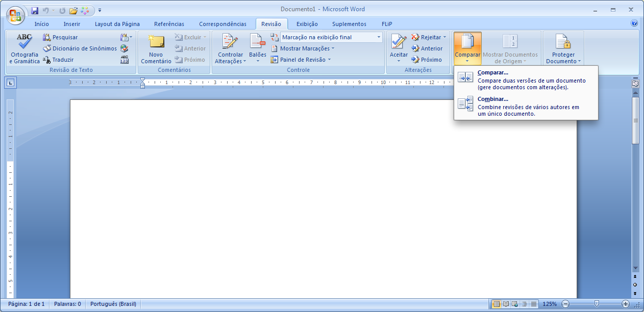Open the Exibição tab
Viewport: 644px width, 312px height.
[307, 24]
